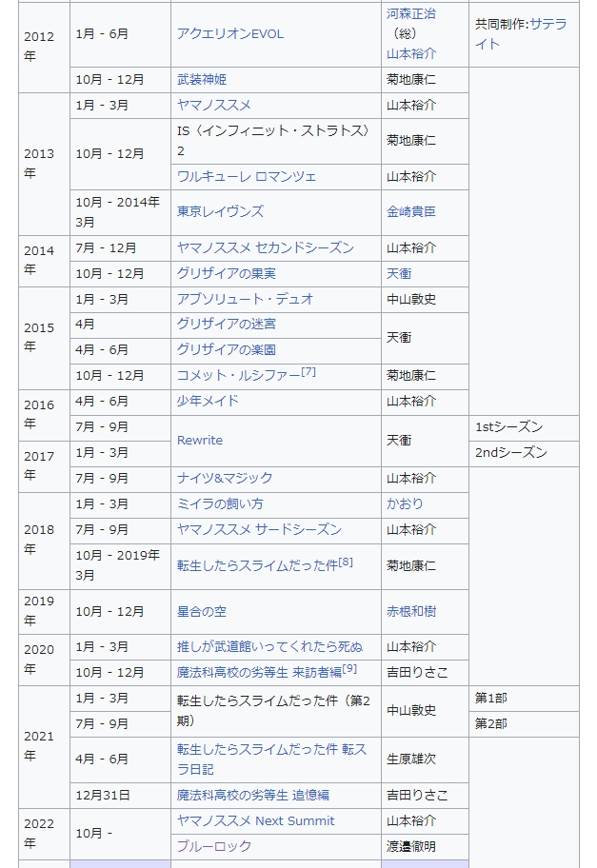
Task: Select the 12月31日 date cell
Action: point(120,796)
